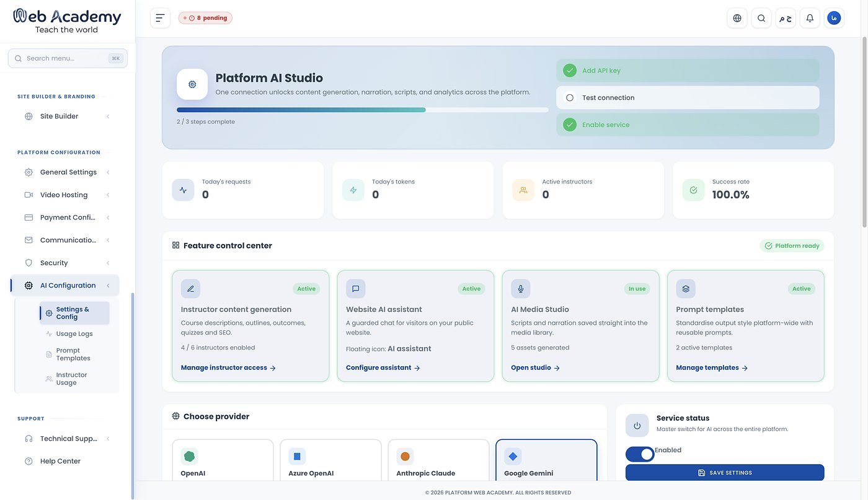Open Prompt Templates submenu item
The height and width of the screenshot is (500, 868).
(x=74, y=354)
